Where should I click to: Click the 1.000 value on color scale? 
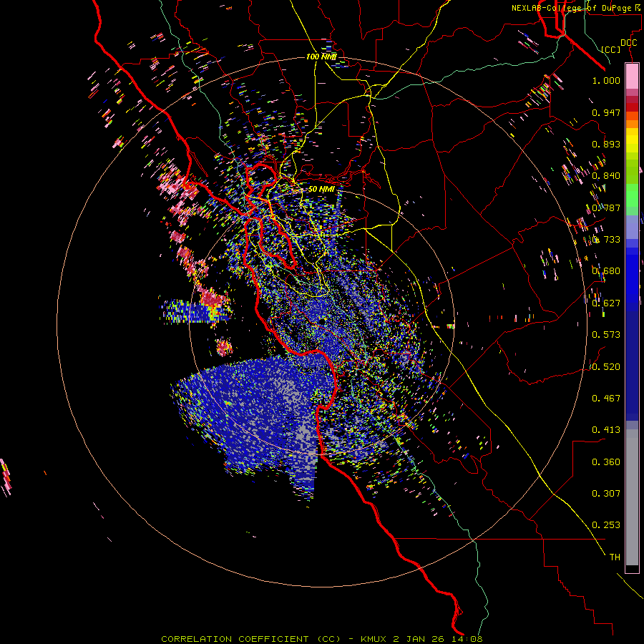point(606,80)
